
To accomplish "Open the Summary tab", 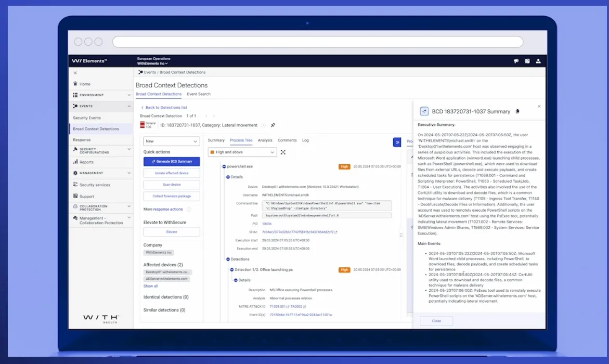I will [216, 140].
